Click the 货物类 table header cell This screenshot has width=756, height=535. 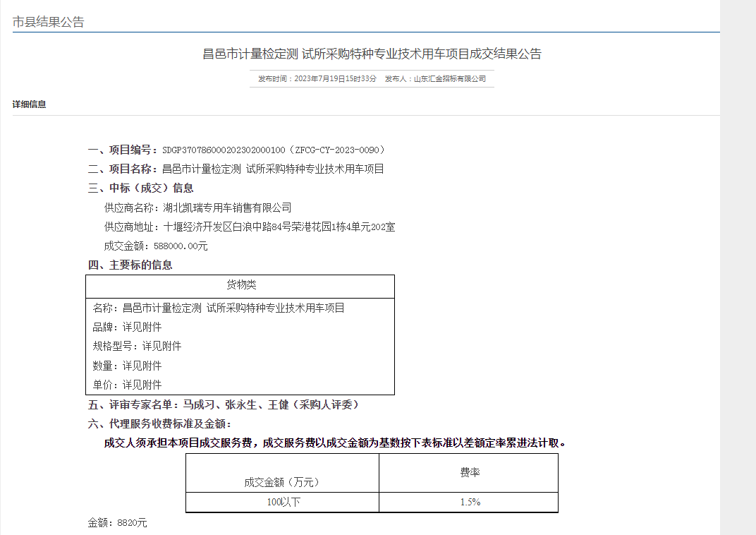click(x=240, y=285)
